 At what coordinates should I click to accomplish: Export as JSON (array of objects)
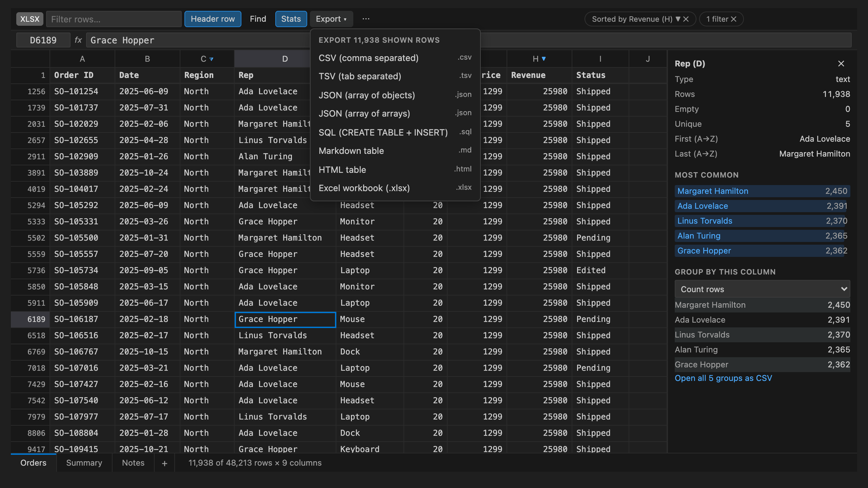point(395,95)
